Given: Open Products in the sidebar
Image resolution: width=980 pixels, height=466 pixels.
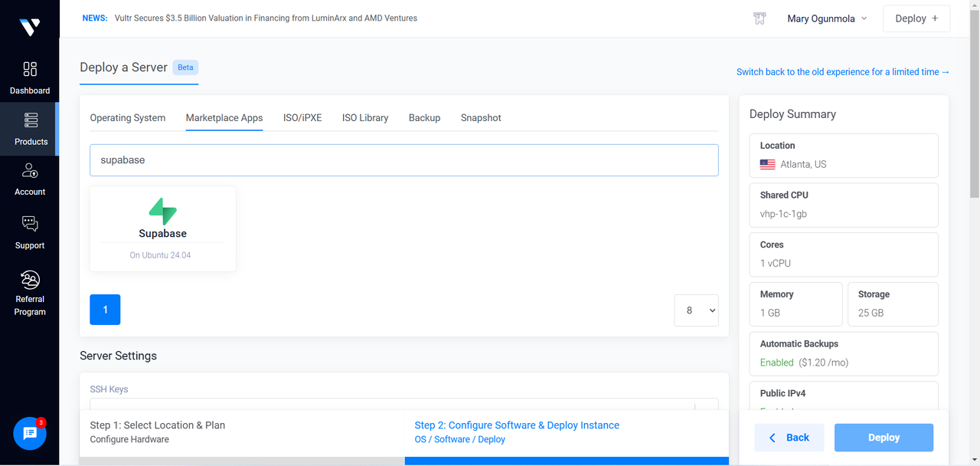Looking at the screenshot, I should (x=30, y=129).
